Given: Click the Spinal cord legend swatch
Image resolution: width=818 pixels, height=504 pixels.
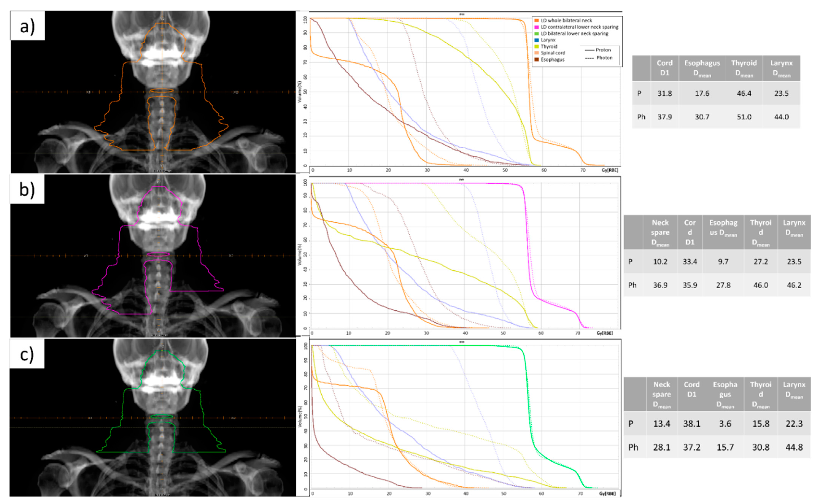Looking at the screenshot, I should (x=536, y=53).
